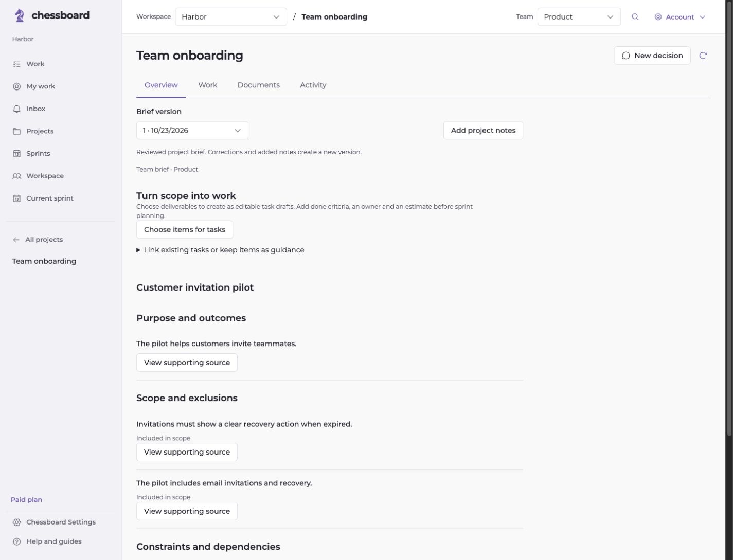Click the Workspace people icon

pyautogui.click(x=16, y=176)
